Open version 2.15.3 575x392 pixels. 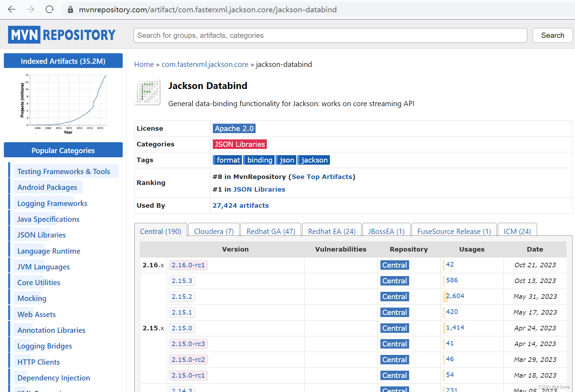click(182, 281)
